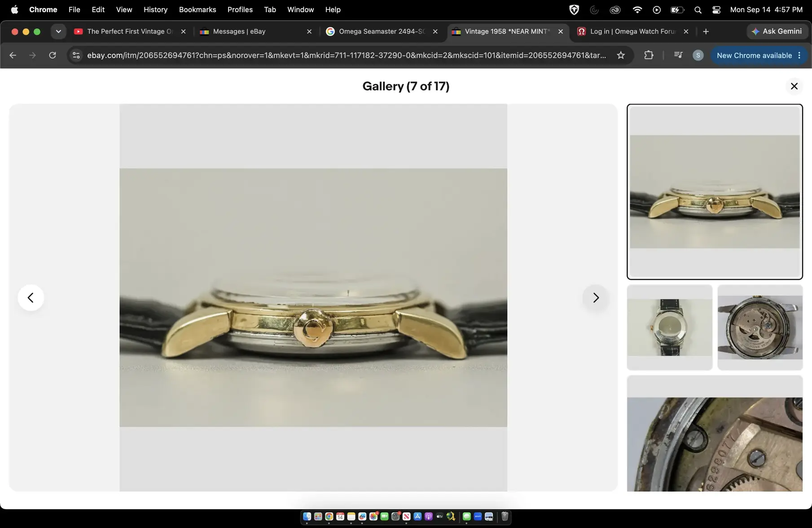
Task: Click Ask Gemini button
Action: pos(777,31)
